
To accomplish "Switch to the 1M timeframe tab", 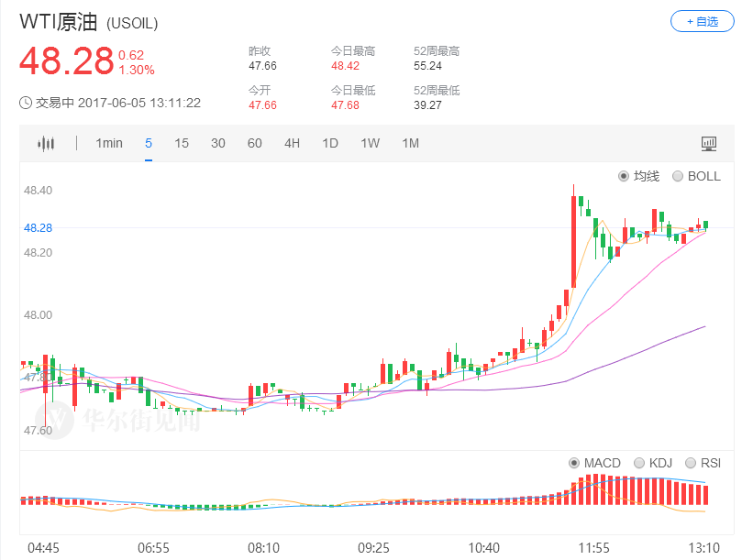I will (411, 144).
